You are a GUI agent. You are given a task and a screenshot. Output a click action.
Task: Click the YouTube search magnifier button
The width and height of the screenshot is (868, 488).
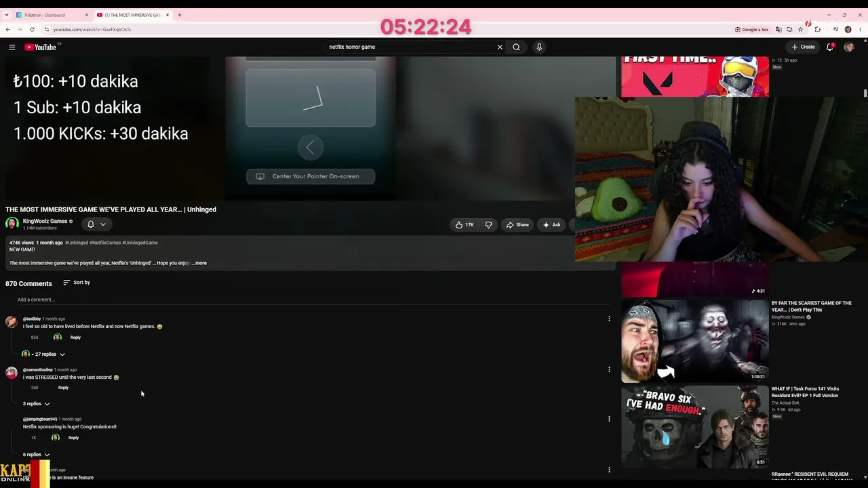pyautogui.click(x=516, y=47)
